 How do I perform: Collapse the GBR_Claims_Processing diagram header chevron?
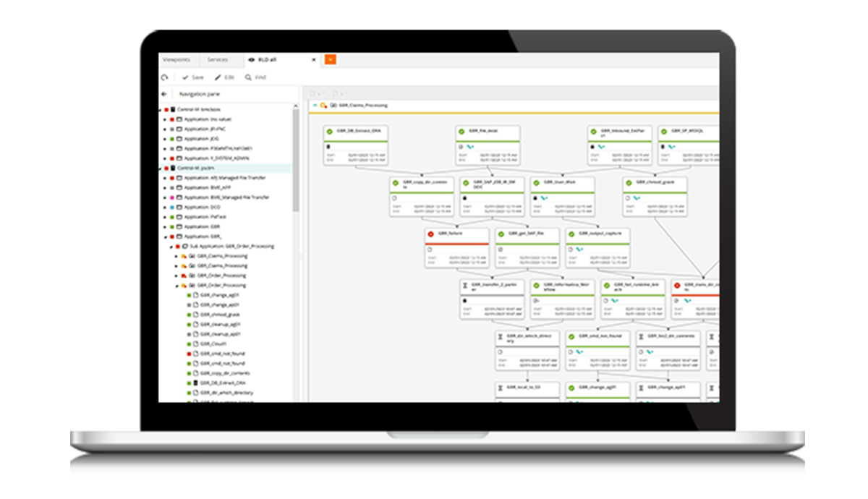point(315,106)
